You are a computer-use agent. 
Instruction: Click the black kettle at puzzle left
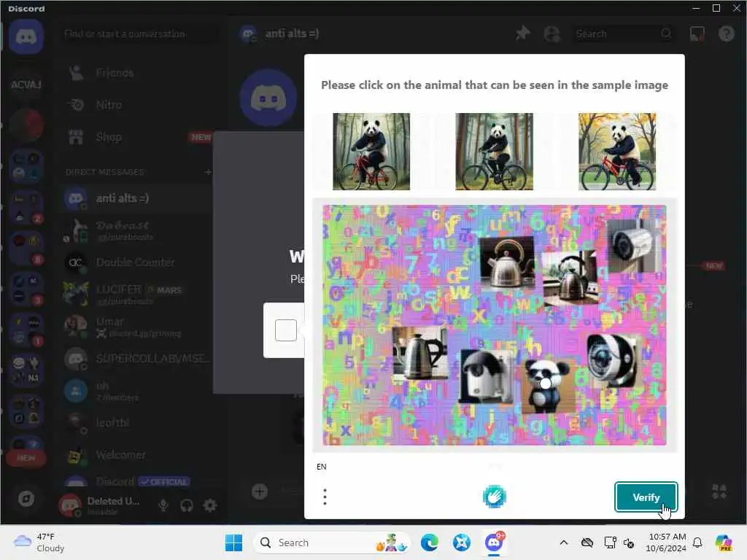419,353
